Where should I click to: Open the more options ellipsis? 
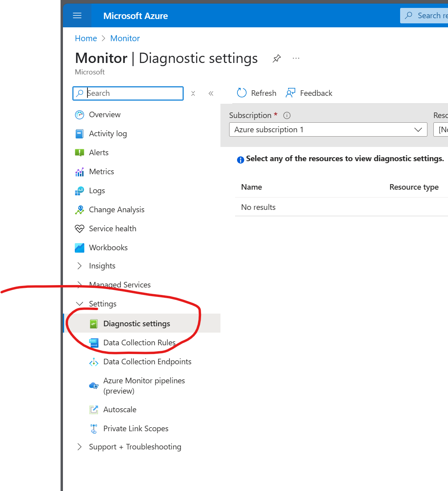point(296,58)
